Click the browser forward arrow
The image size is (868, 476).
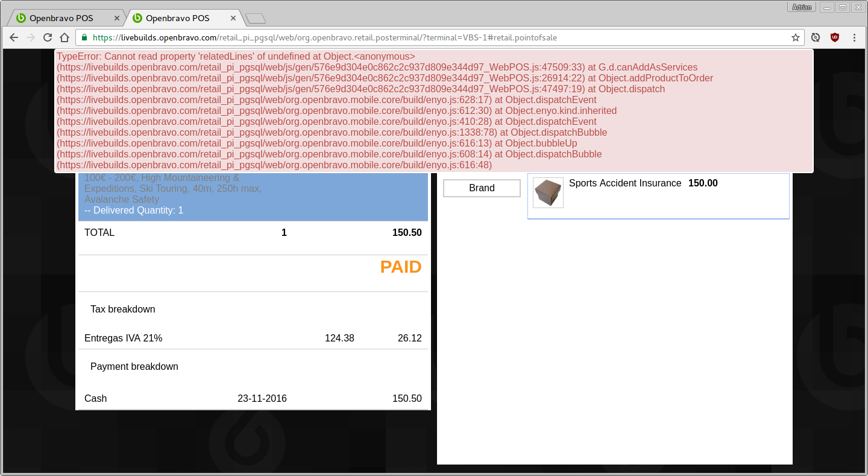tap(31, 37)
